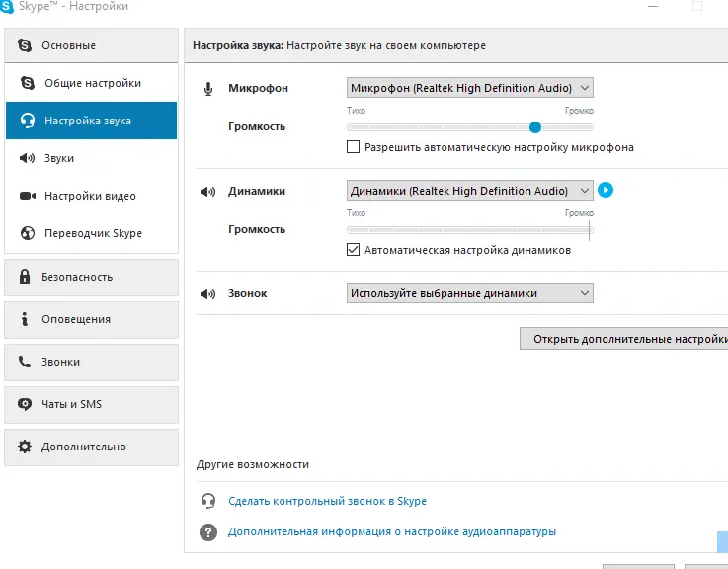Open Настройки видео page
Screen dimensions: 728x569
pyautogui.click(x=92, y=196)
